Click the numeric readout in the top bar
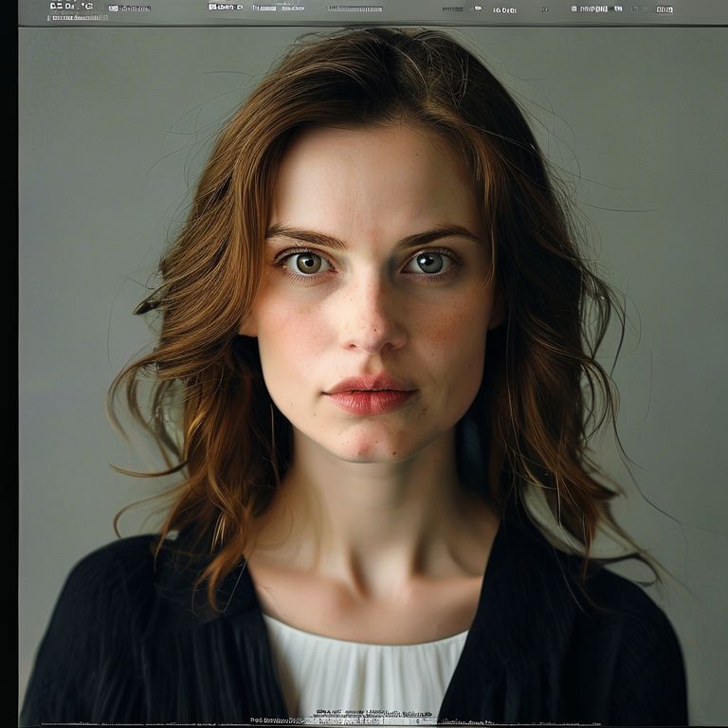 (504, 9)
